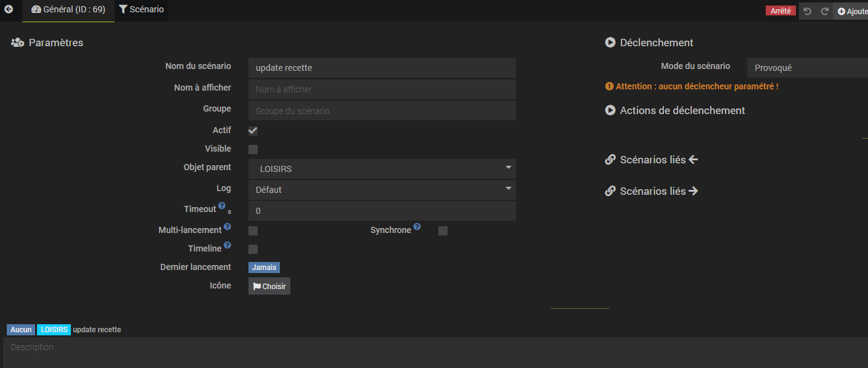Open the Log dropdown
This screenshot has width=868, height=368.
click(x=382, y=190)
